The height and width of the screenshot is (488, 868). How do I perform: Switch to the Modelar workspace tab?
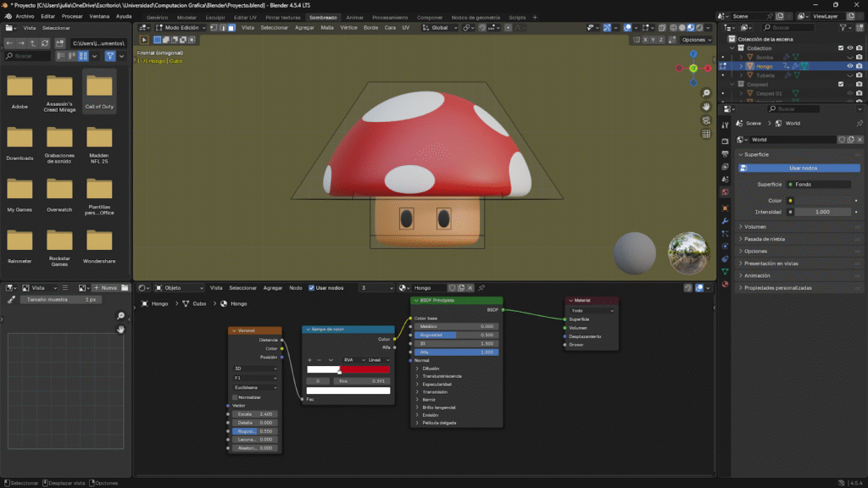click(186, 17)
